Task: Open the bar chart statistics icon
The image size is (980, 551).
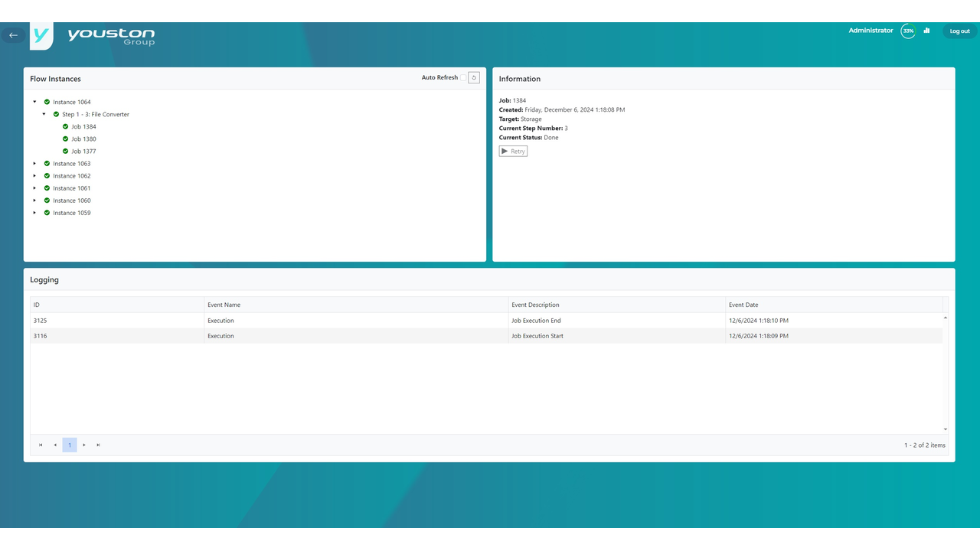Action: pos(926,31)
